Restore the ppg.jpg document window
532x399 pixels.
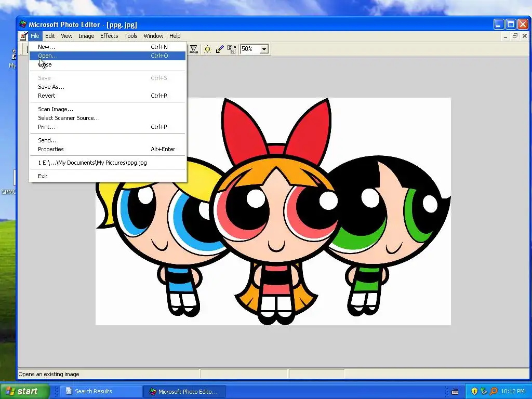(515, 36)
